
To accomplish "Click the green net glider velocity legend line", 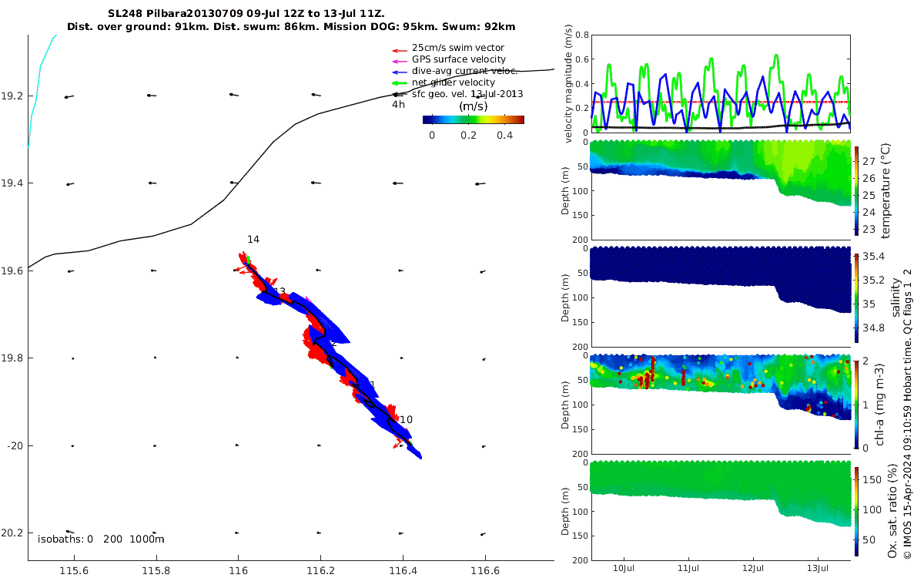I will click(400, 82).
